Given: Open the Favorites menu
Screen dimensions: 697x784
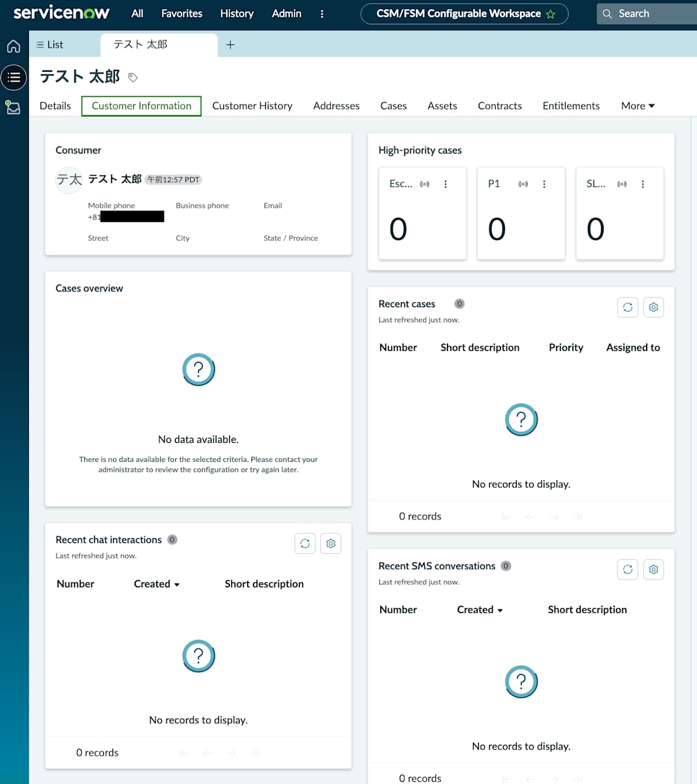Looking at the screenshot, I should [x=182, y=14].
